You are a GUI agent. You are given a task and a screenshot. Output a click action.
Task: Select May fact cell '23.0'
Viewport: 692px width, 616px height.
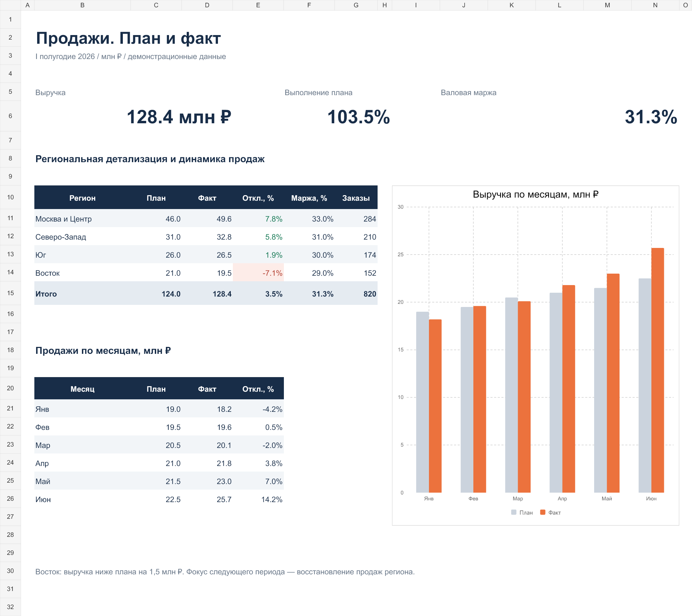click(207, 481)
